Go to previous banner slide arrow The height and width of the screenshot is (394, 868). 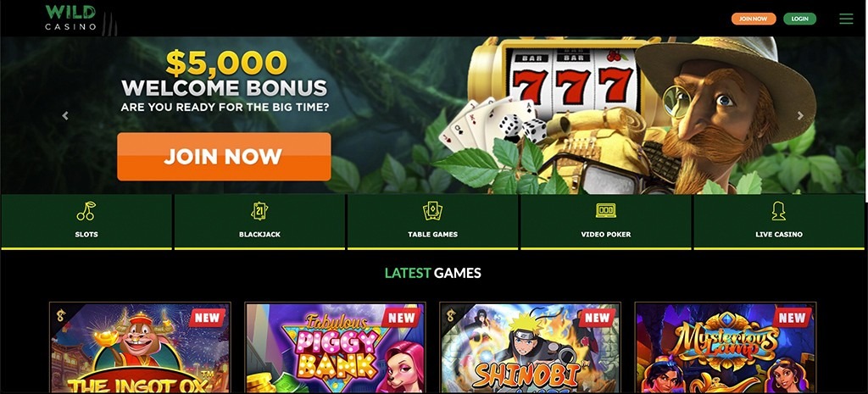click(65, 115)
